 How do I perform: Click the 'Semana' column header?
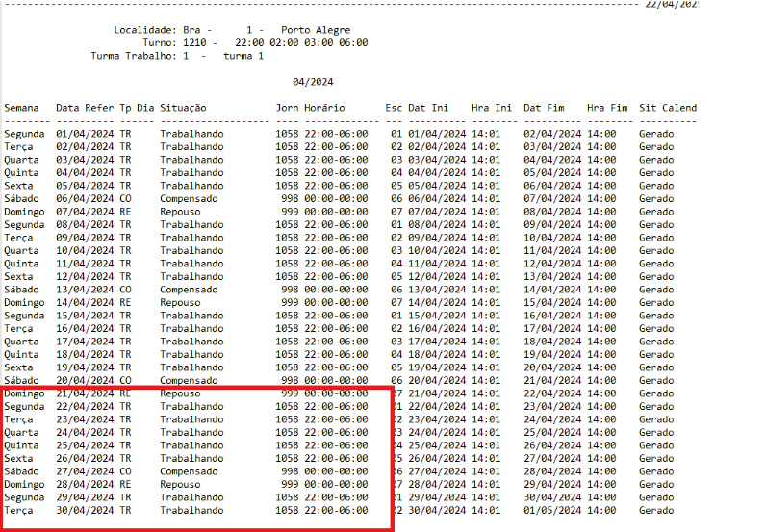21,108
